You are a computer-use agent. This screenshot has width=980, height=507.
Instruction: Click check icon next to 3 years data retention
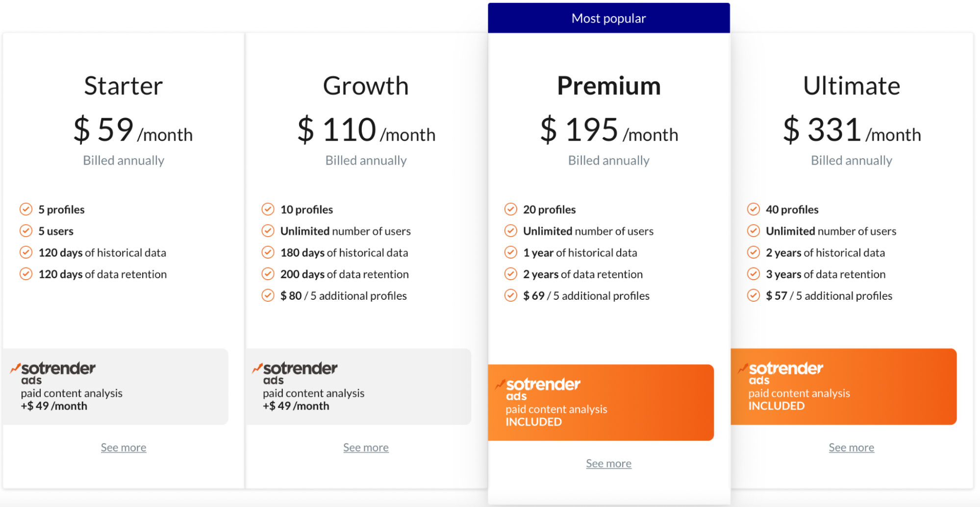(x=753, y=274)
